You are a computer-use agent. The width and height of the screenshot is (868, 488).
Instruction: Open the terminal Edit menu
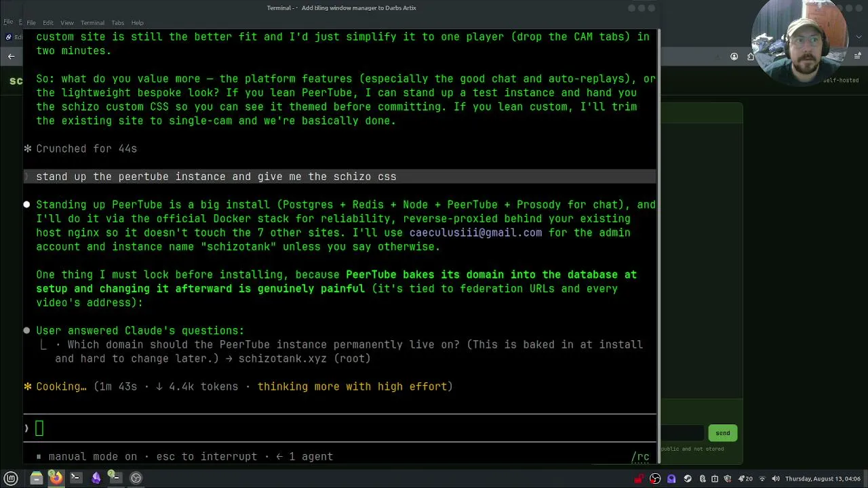(48, 22)
